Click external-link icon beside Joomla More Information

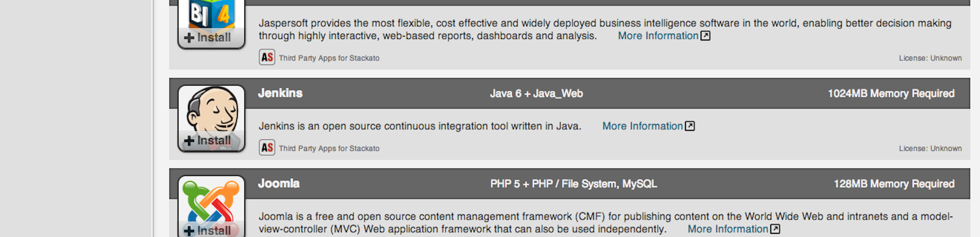point(775,229)
